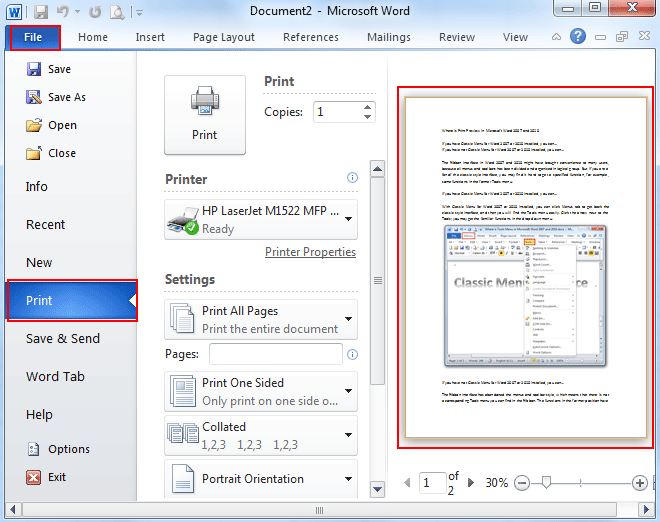
Task: Open the Print All Pages dropdown
Action: click(x=348, y=320)
